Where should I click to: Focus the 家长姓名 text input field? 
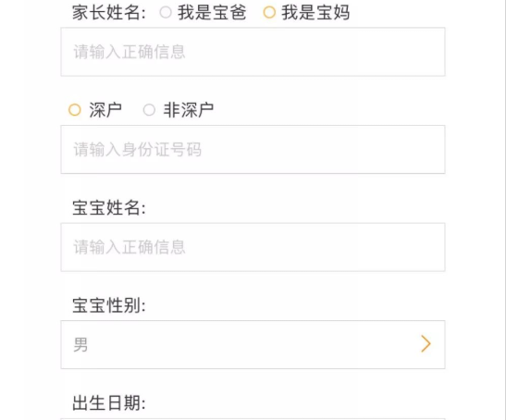[x=253, y=52]
